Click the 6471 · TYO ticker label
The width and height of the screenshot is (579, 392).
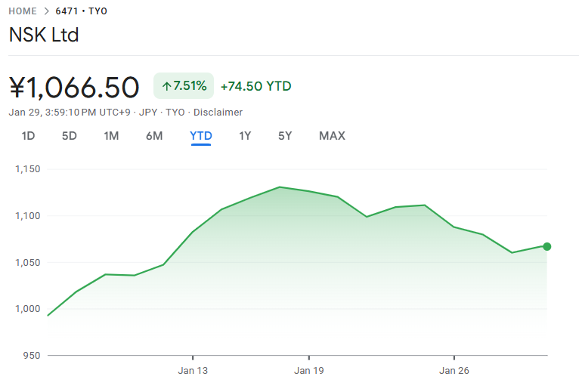pos(81,11)
